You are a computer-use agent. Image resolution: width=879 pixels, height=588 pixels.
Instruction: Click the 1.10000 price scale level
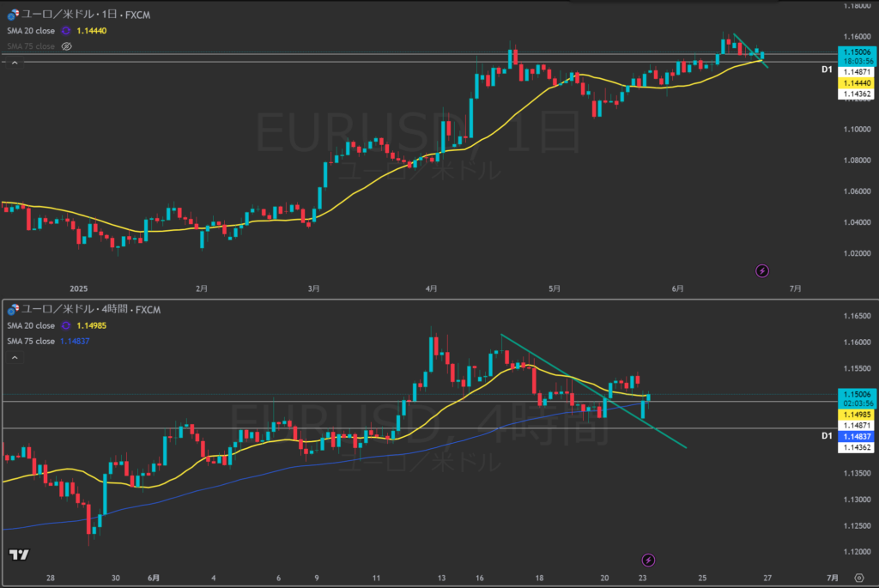(x=858, y=130)
